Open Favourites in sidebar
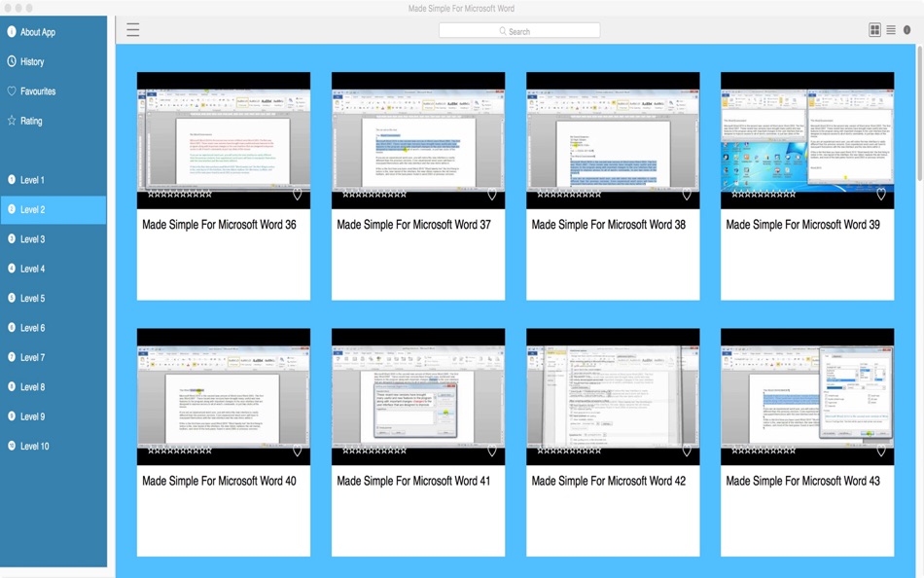Image resolution: width=924 pixels, height=578 pixels. click(53, 90)
